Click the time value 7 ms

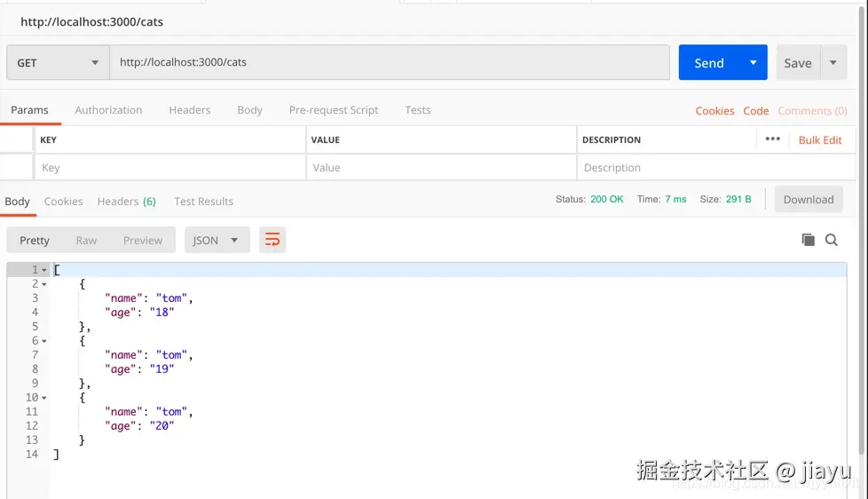(676, 200)
